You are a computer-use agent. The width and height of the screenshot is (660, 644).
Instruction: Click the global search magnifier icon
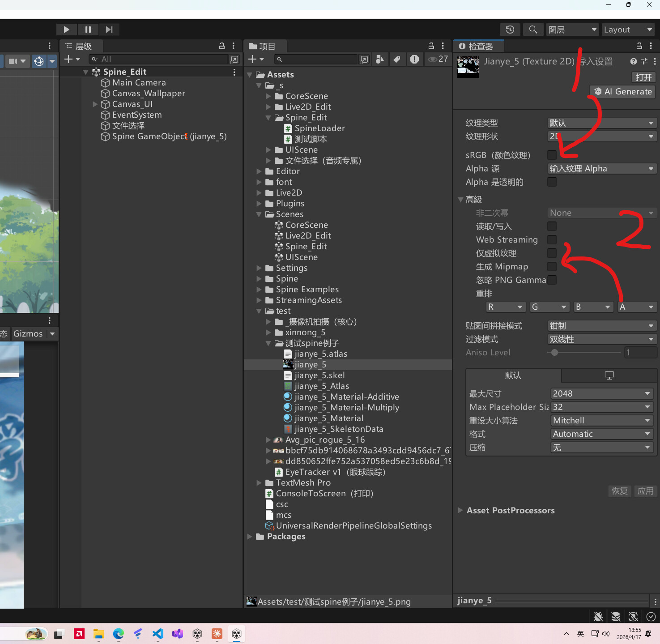tap(532, 30)
